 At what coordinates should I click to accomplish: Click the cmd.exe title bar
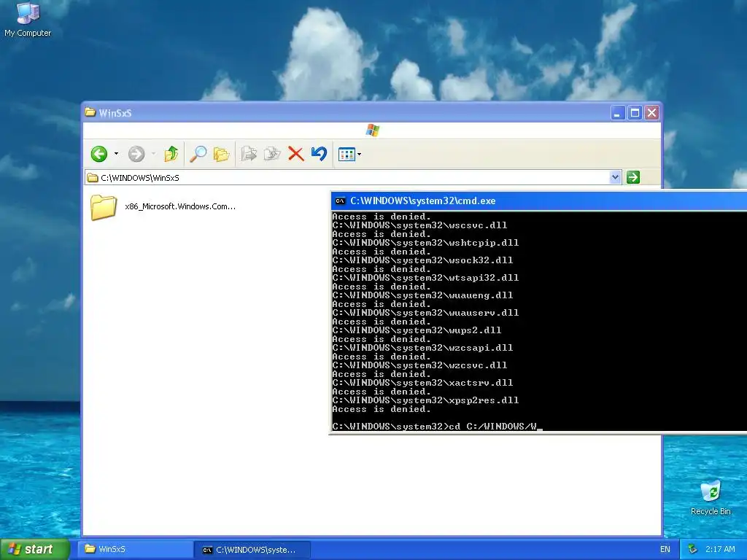pos(539,201)
